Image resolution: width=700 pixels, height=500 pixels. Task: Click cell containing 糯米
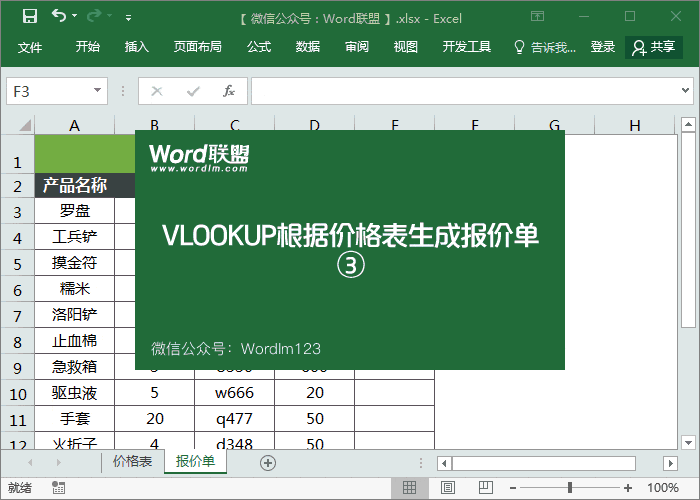75,288
